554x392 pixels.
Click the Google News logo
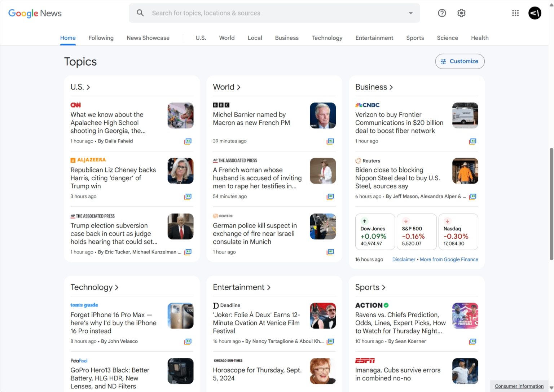(35, 13)
